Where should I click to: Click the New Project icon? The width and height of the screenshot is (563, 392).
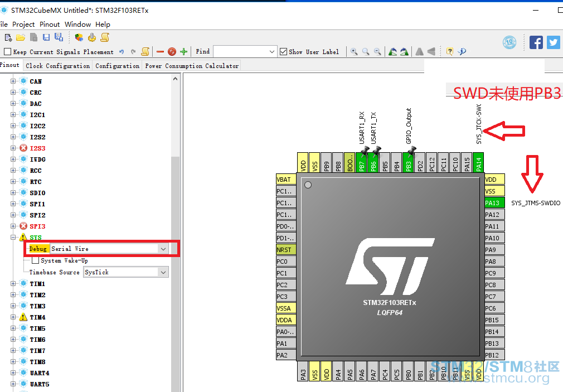8,37
